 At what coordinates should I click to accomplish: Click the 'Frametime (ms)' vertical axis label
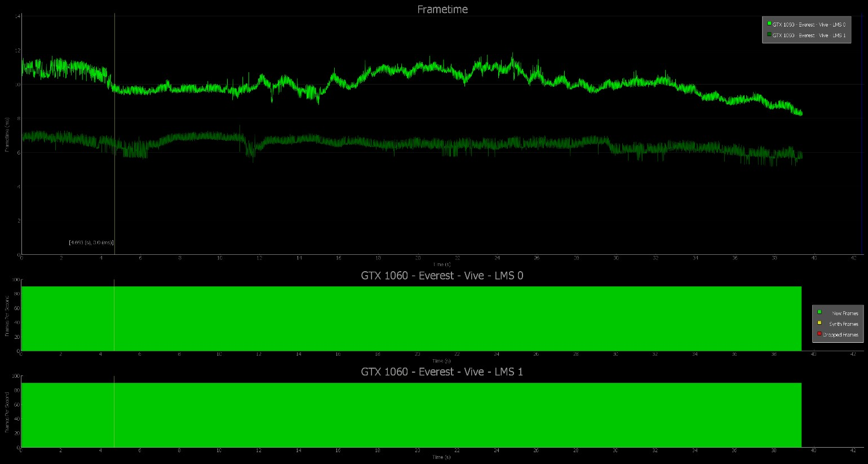(7, 135)
